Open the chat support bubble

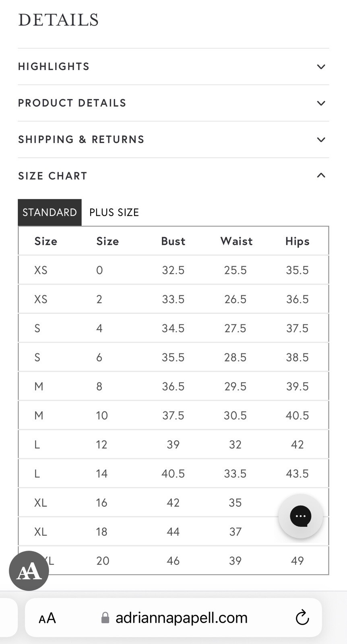coord(300,516)
